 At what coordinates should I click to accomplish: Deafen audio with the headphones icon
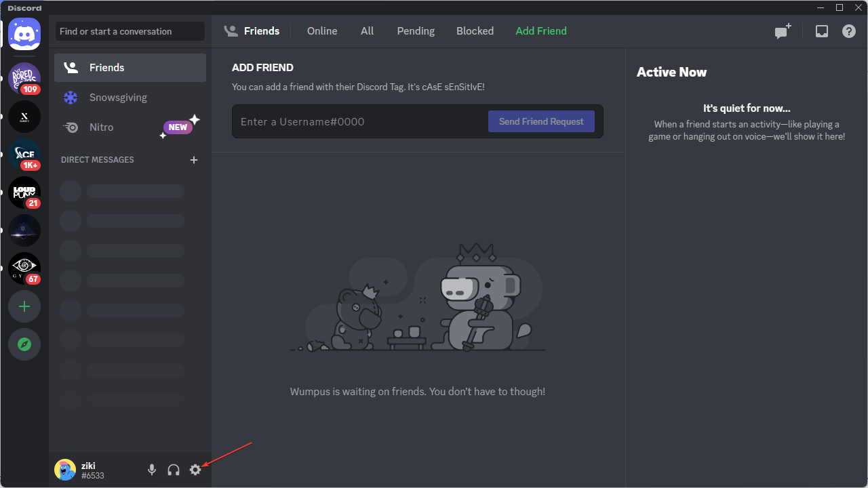point(174,470)
